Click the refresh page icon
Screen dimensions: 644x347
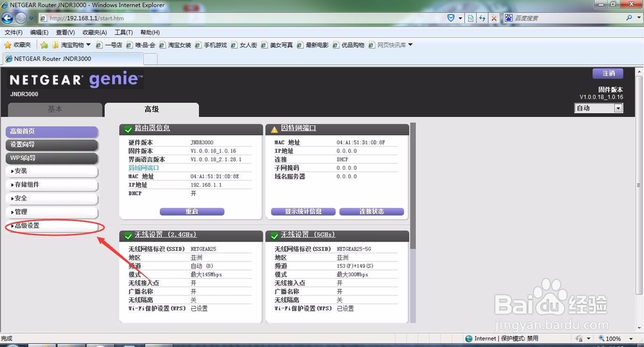point(482,18)
